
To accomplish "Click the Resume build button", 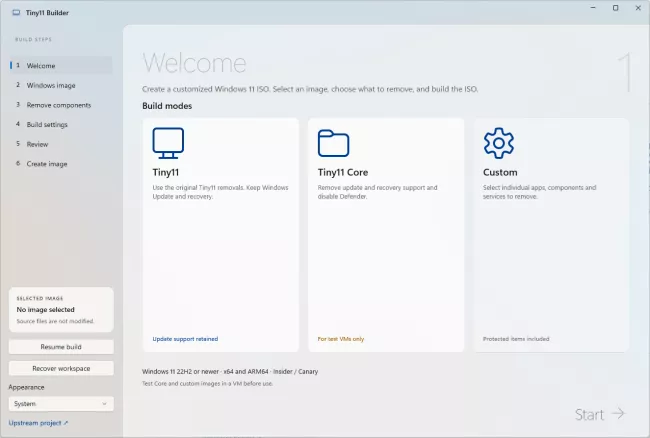I will (x=61, y=347).
